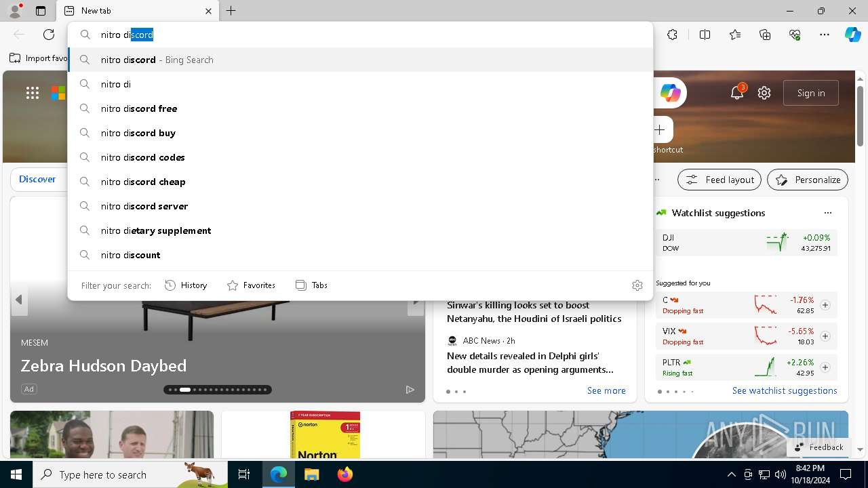
Task: Open the DJI DOW stock row
Action: 747,243
